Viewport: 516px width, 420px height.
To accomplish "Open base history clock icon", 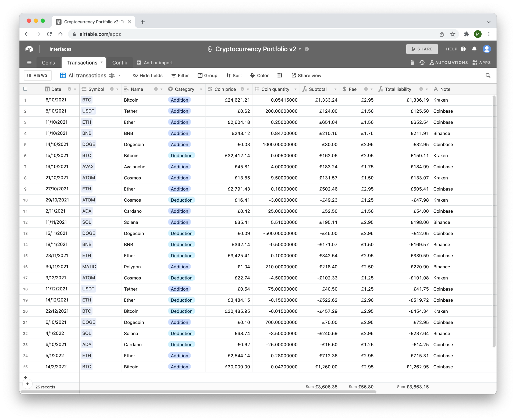I will click(422, 63).
